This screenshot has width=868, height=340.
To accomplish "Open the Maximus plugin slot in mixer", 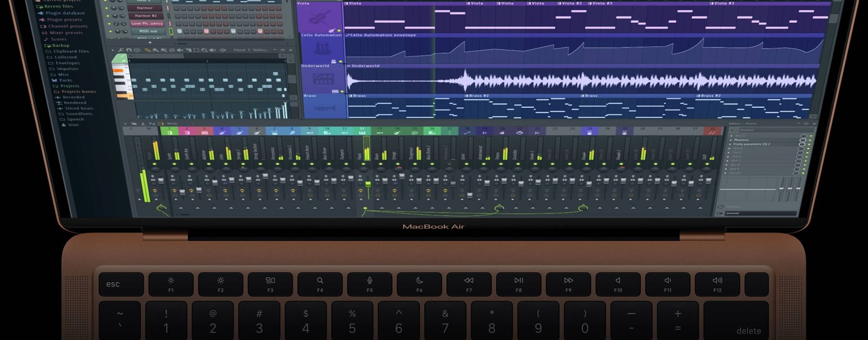I will pyautogui.click(x=765, y=140).
